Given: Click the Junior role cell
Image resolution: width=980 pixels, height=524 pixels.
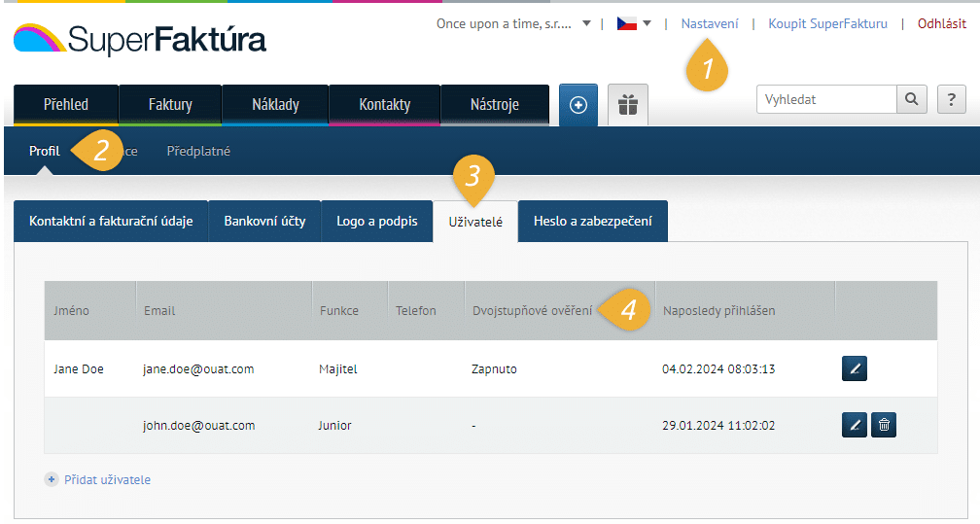Looking at the screenshot, I should coord(335,425).
